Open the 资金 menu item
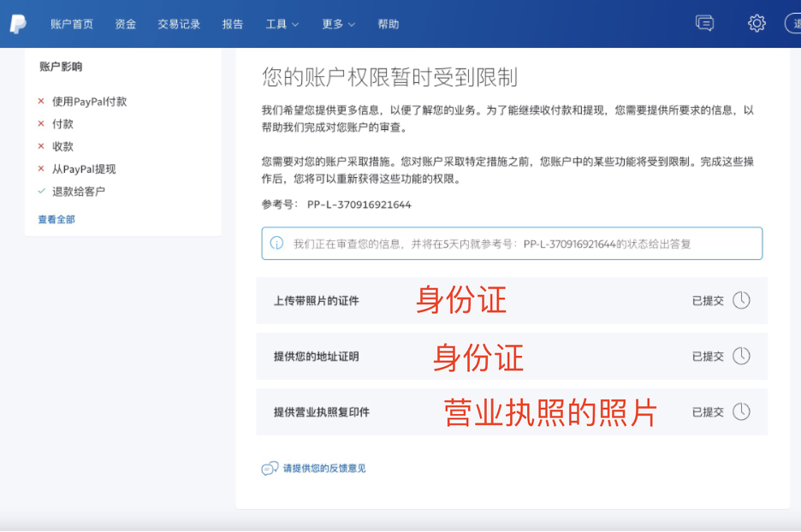The image size is (801, 532). (125, 24)
